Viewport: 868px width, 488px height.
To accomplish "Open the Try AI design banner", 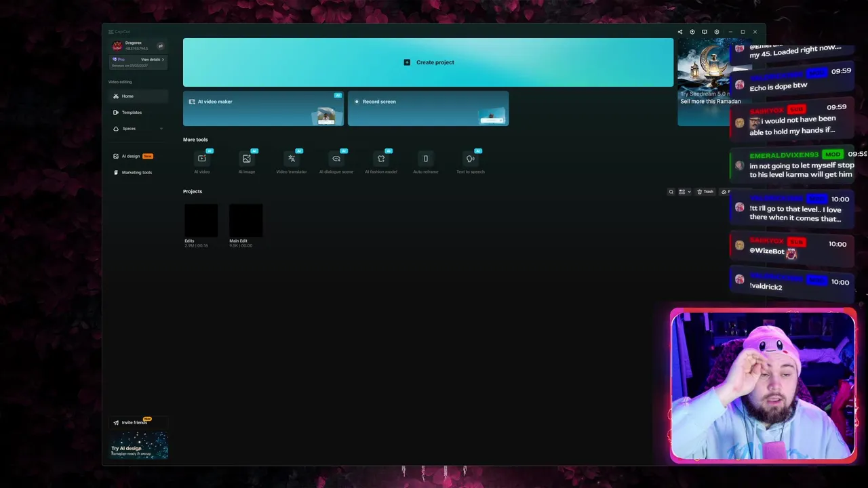I will (x=139, y=445).
